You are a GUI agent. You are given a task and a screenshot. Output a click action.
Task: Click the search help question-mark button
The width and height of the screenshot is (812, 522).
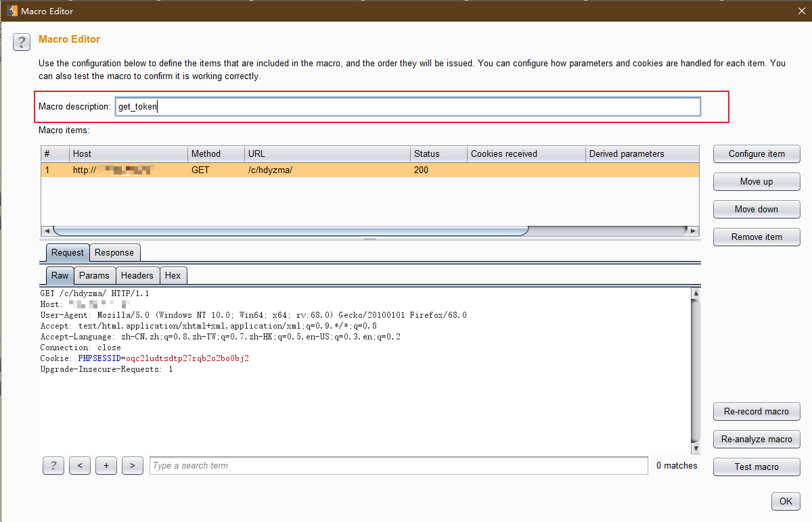pos(53,465)
